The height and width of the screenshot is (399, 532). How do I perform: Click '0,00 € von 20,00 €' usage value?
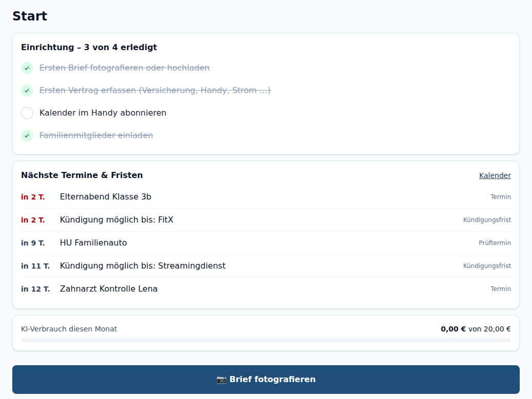476,329
